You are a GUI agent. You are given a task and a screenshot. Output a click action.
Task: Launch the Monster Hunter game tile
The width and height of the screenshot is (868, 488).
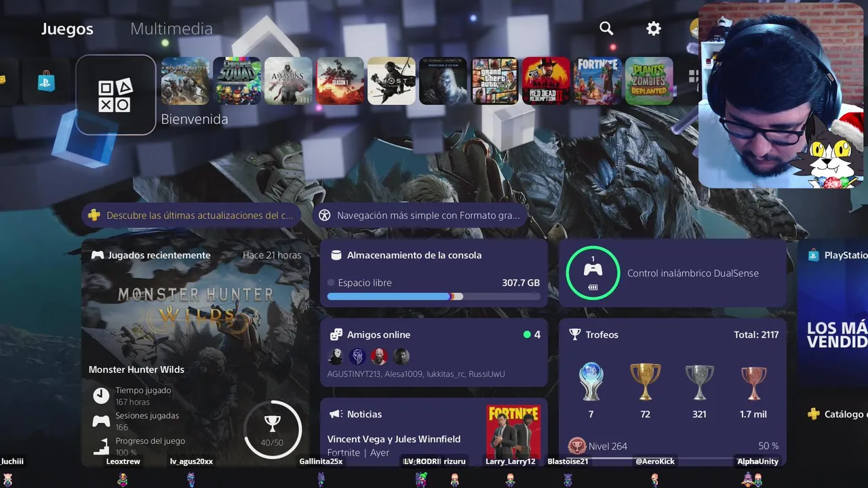click(186, 81)
